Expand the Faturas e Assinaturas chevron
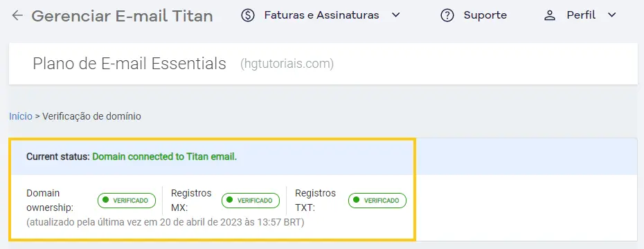The width and height of the screenshot is (644, 249). click(x=395, y=15)
